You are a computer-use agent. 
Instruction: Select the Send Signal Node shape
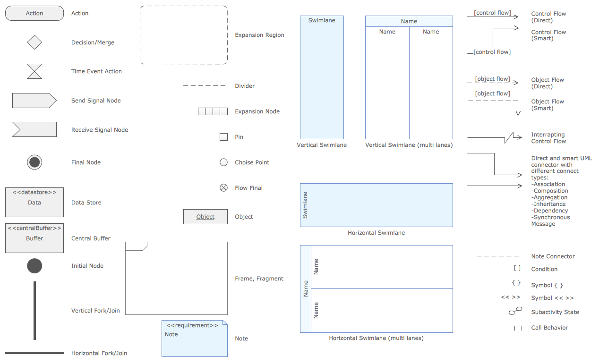tap(34, 101)
